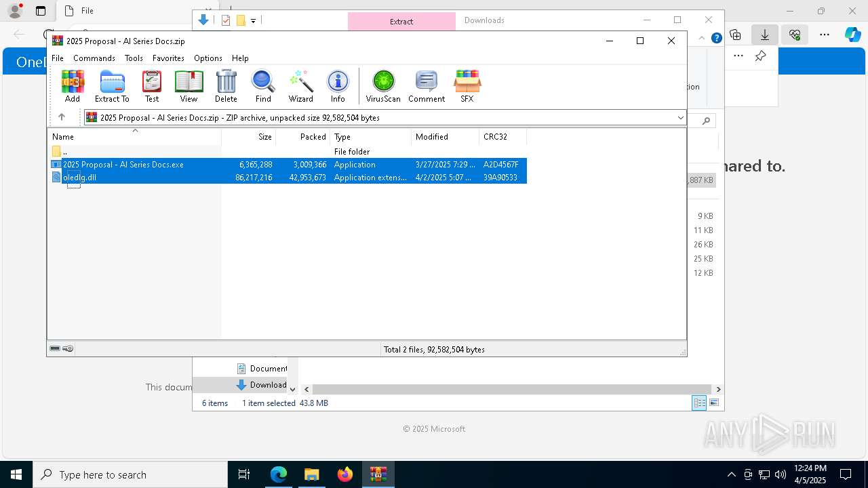Open browser essentials heartbeat icon
Image resolution: width=868 pixels, height=488 pixels.
coord(795,35)
